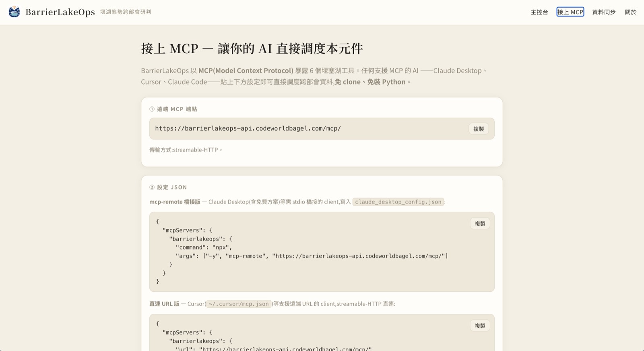Click the bold MCP(Model Context Protocol) text
The width and height of the screenshot is (644, 351).
pyautogui.click(x=246, y=71)
